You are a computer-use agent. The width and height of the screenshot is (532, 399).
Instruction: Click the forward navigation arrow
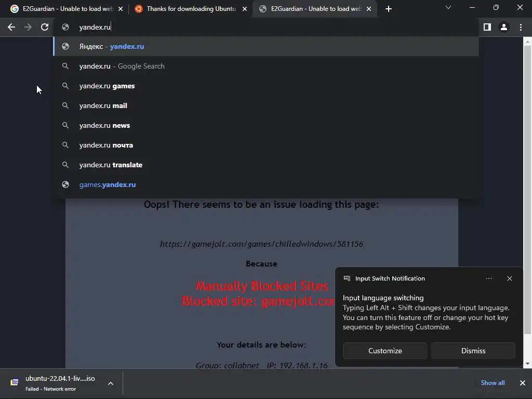tap(28, 27)
